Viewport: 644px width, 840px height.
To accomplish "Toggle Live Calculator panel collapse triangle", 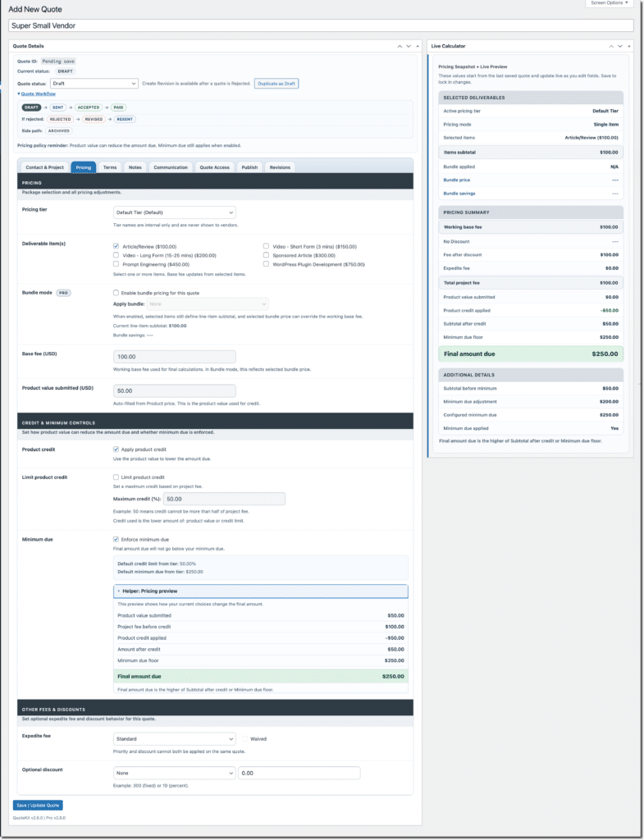I will pos(629,46).
